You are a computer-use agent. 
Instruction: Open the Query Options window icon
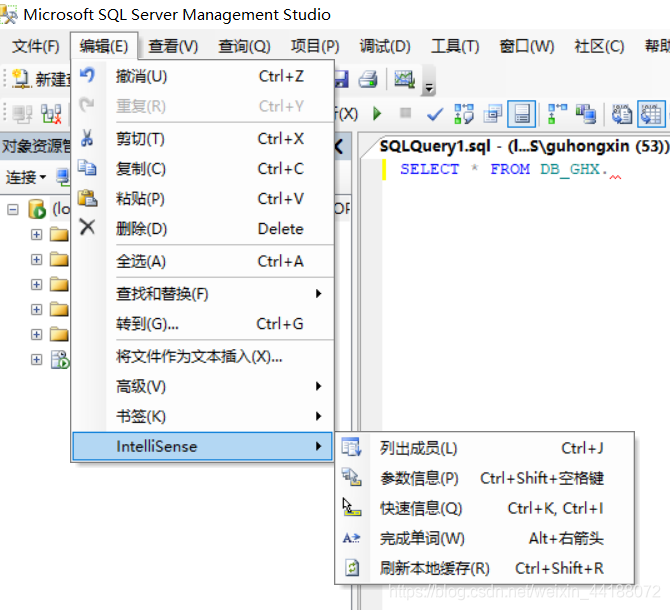coord(493,114)
